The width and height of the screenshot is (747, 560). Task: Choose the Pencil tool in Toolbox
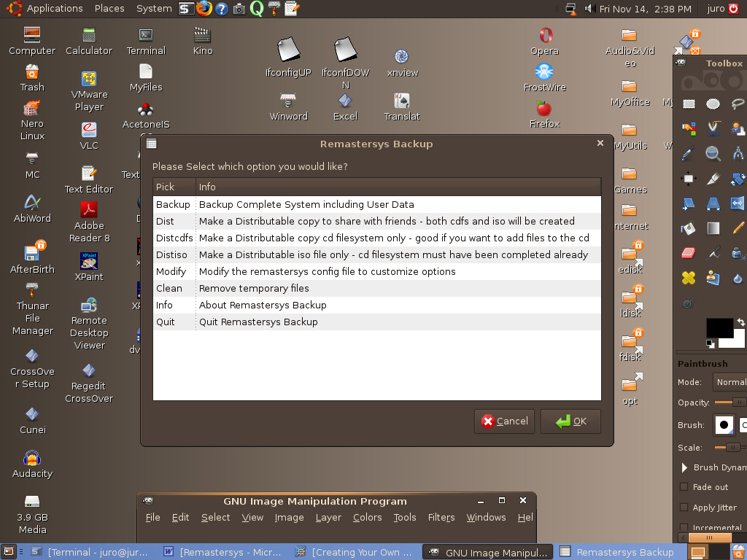click(738, 228)
